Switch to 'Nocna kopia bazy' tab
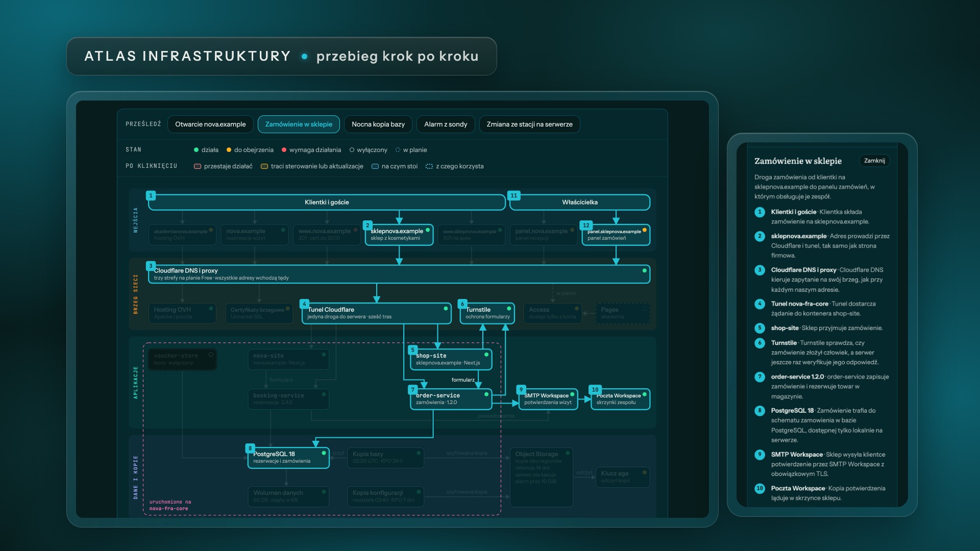Viewport: 980px width, 551px height. 378,124
